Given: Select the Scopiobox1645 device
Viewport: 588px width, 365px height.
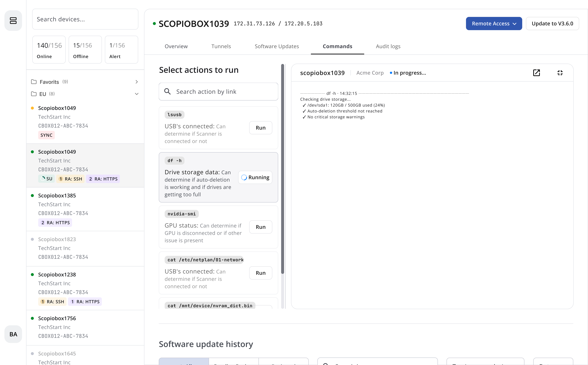Looking at the screenshot, I should click(85, 355).
